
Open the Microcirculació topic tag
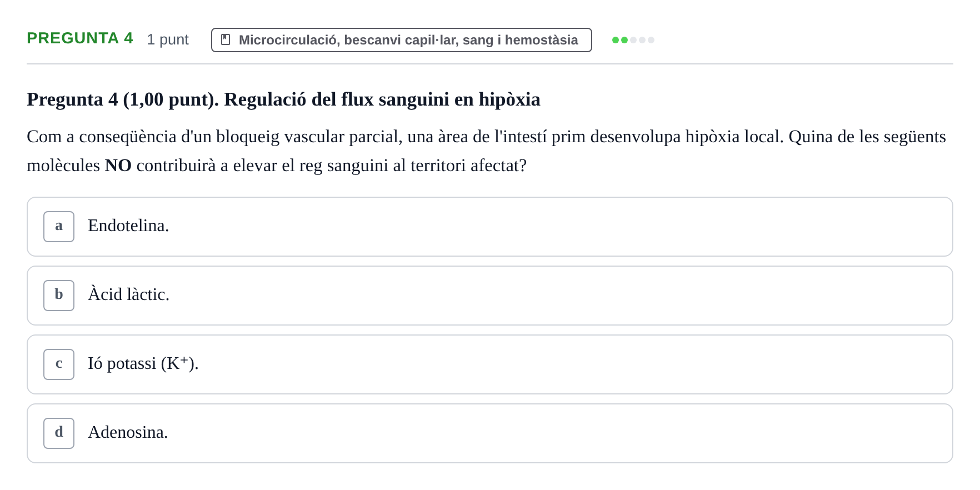pos(402,40)
